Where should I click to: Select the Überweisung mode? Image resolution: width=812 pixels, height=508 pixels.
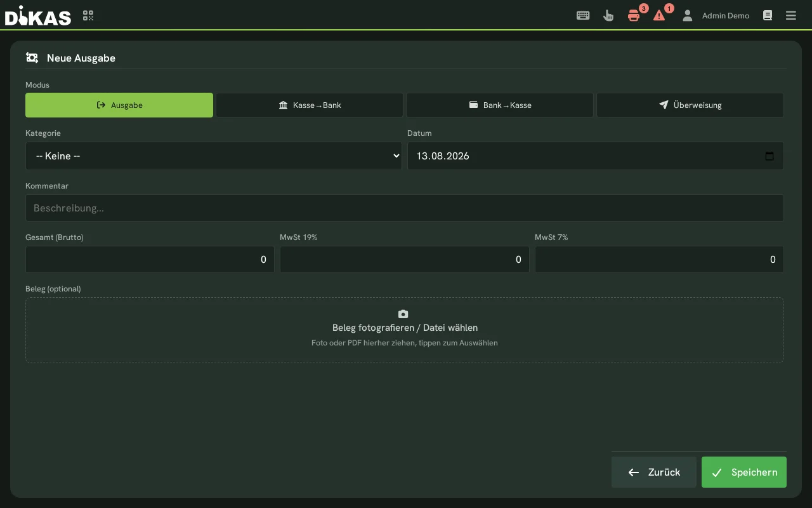tap(690, 105)
